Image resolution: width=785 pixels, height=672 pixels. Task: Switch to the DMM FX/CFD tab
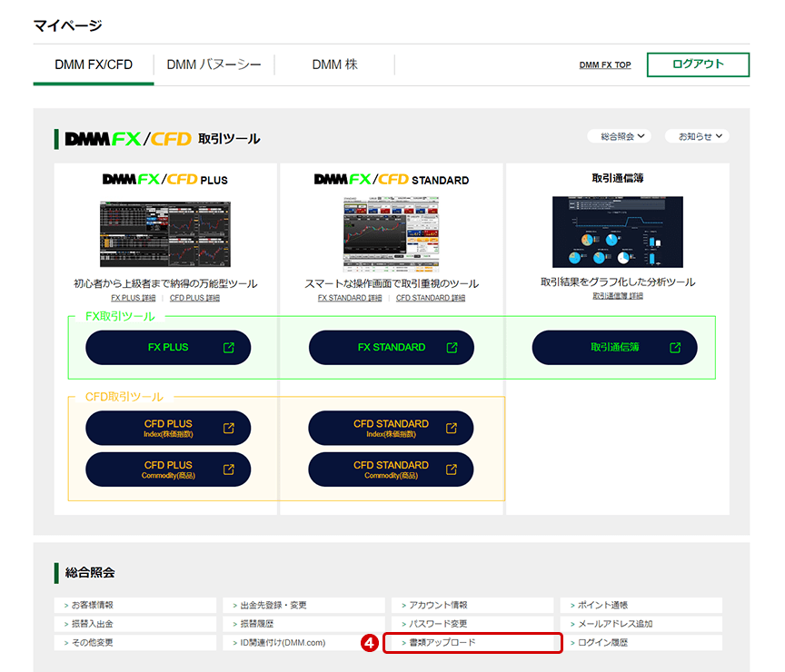(94, 64)
